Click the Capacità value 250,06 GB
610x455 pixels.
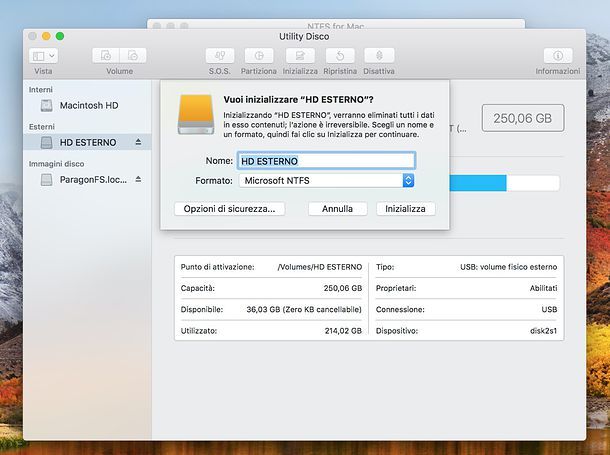343,288
